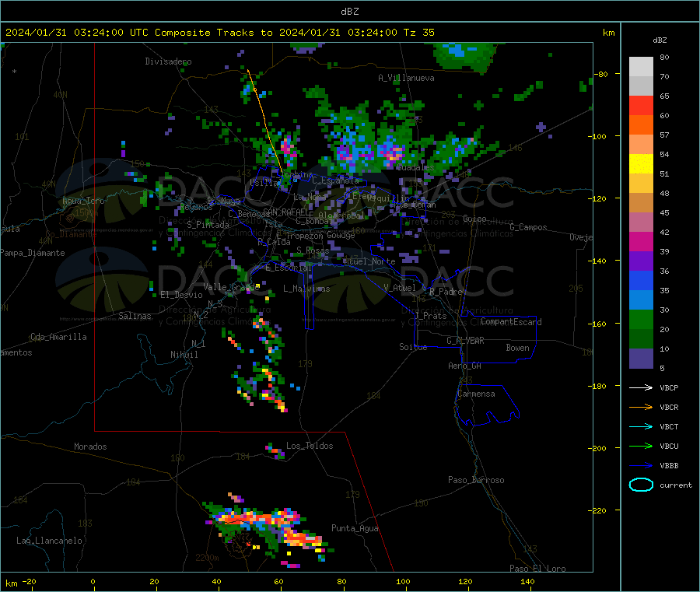Image resolution: width=700 pixels, height=592 pixels.
Task: Click the Atuel_Norte map label
Action: tap(369, 261)
